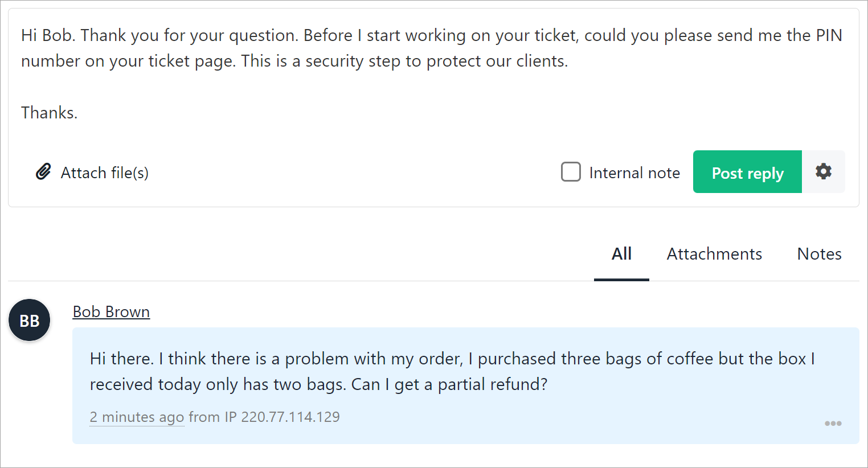Click the blue message bubble background
868x468 pixels.
(570, 421)
